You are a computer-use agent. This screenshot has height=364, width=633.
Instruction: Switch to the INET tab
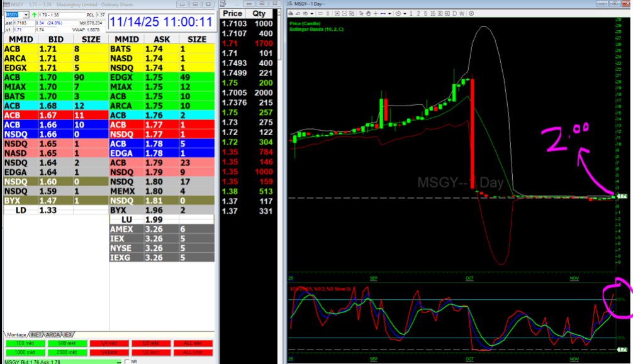tap(37, 334)
